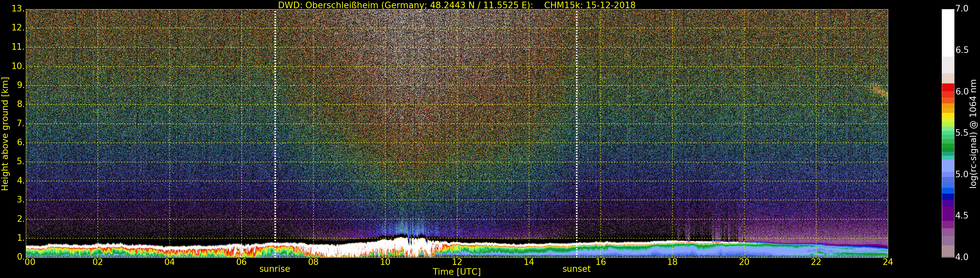Click the 12 tick on the time axis
Image resolution: width=980 pixels, height=278 pixels.
coord(457,262)
